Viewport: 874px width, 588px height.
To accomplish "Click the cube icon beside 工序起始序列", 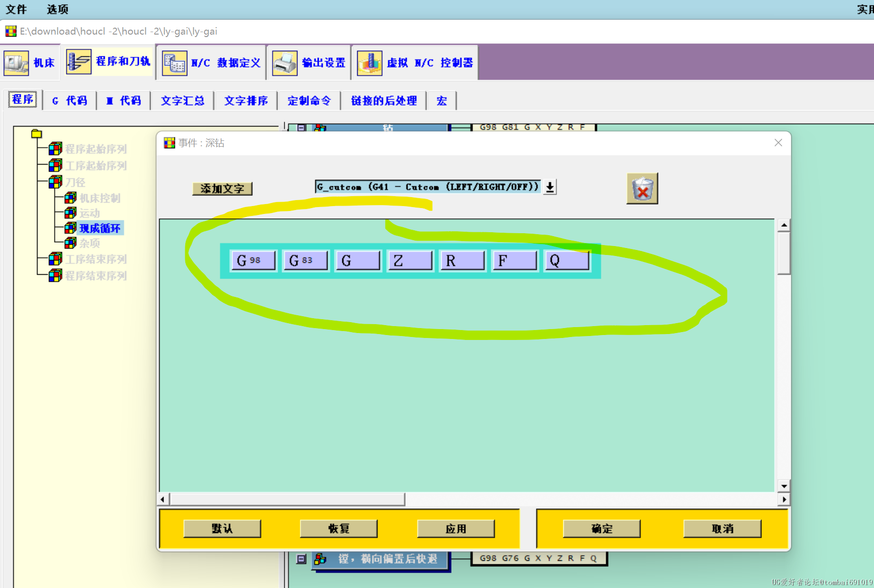I will (x=55, y=165).
